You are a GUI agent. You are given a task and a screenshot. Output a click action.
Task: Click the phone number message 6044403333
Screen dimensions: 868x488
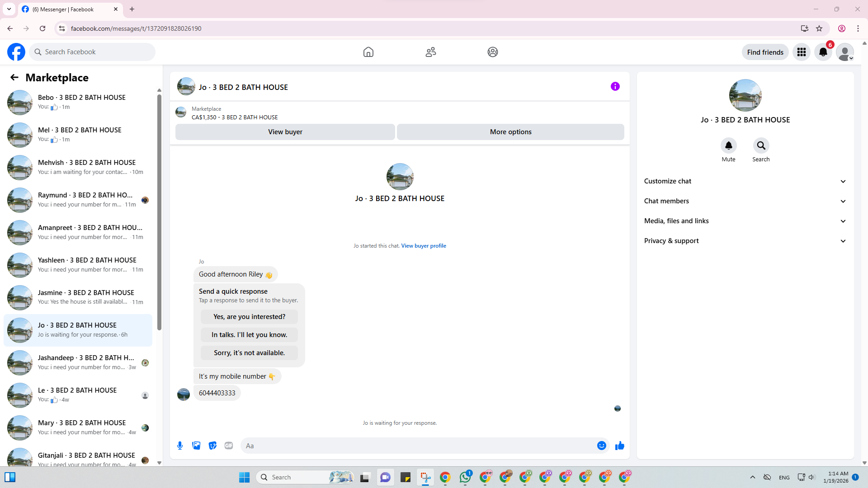tap(217, 393)
